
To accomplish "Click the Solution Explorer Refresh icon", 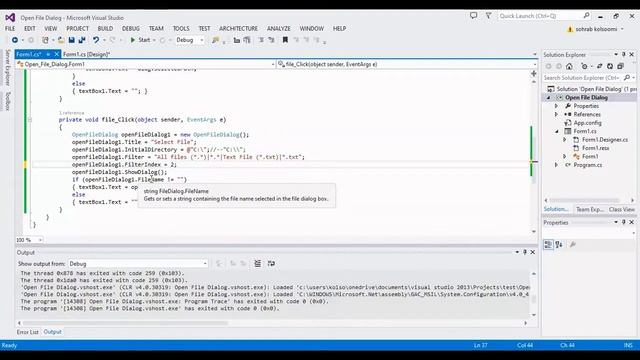I will [610, 66].
